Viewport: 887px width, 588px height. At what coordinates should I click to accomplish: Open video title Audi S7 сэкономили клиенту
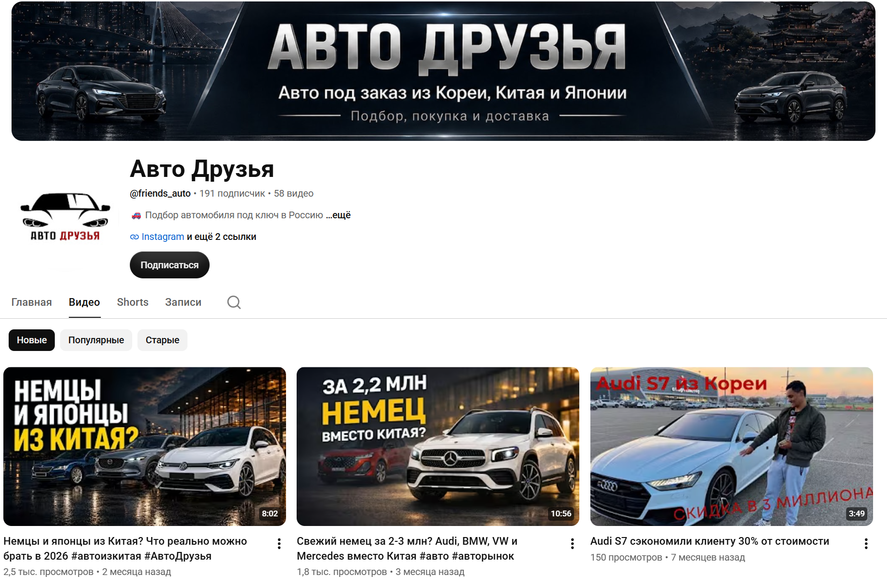pos(710,541)
